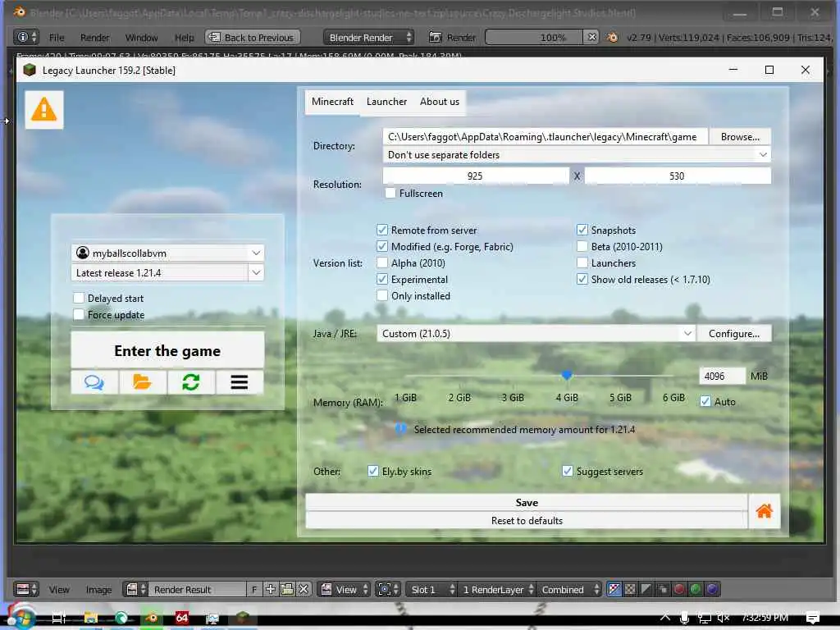Enable Delayed start checkbox

[79, 298]
